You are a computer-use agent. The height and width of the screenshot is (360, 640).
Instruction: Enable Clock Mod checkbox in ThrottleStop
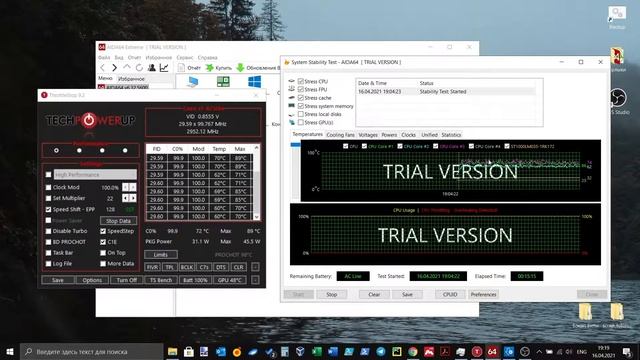click(49, 187)
